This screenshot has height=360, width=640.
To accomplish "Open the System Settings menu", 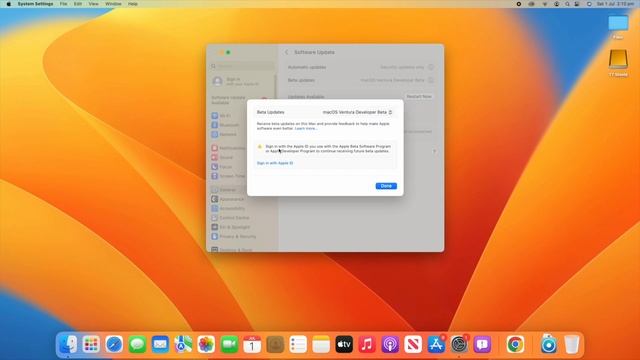I will [x=36, y=4].
